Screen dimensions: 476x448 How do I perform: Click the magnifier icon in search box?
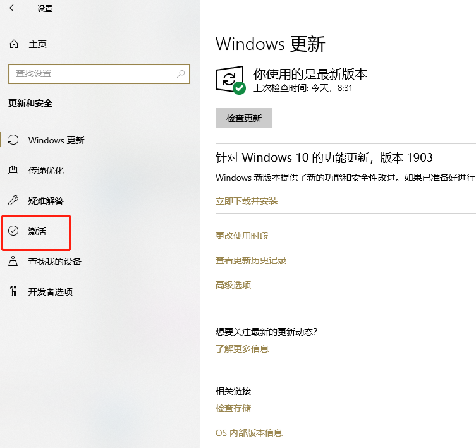(x=181, y=73)
